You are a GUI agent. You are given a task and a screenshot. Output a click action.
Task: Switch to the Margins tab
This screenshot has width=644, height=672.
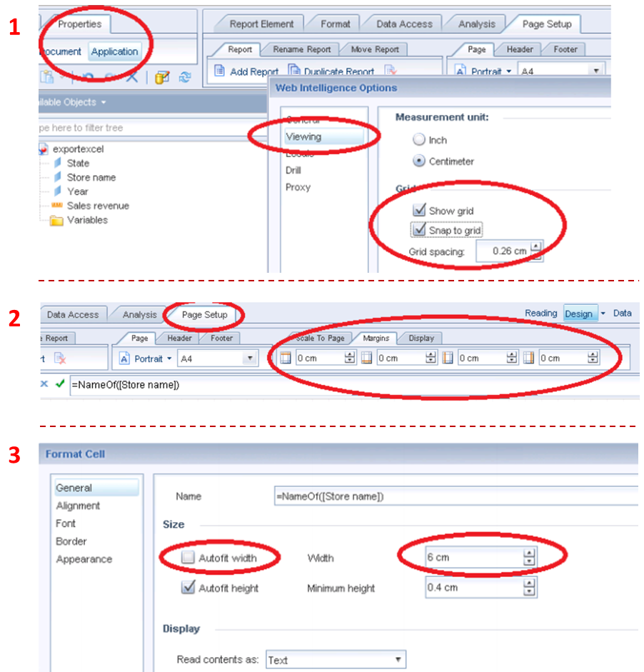[375, 338]
